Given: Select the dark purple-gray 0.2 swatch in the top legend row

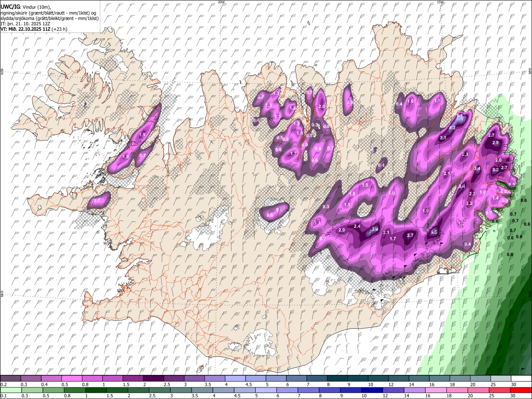Looking at the screenshot, I should point(10,379).
